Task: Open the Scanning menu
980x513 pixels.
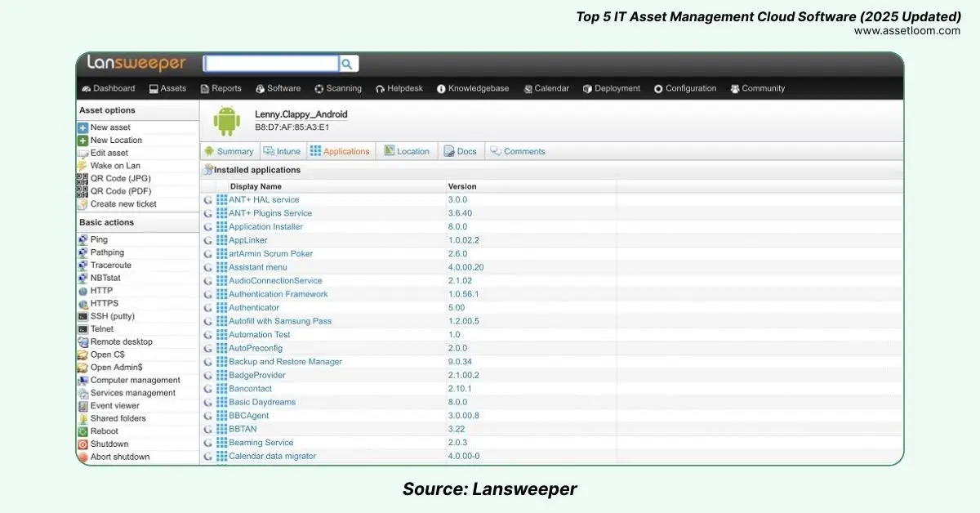Action: [338, 88]
